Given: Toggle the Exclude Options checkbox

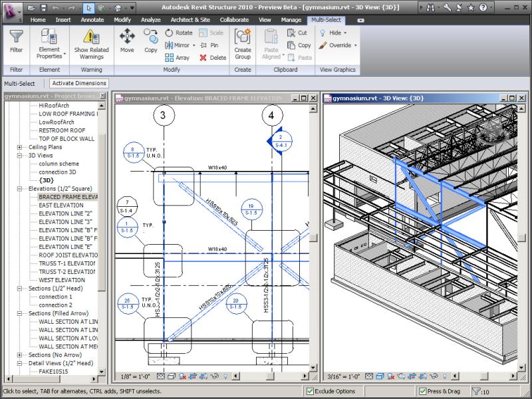Looking at the screenshot, I should [310, 392].
